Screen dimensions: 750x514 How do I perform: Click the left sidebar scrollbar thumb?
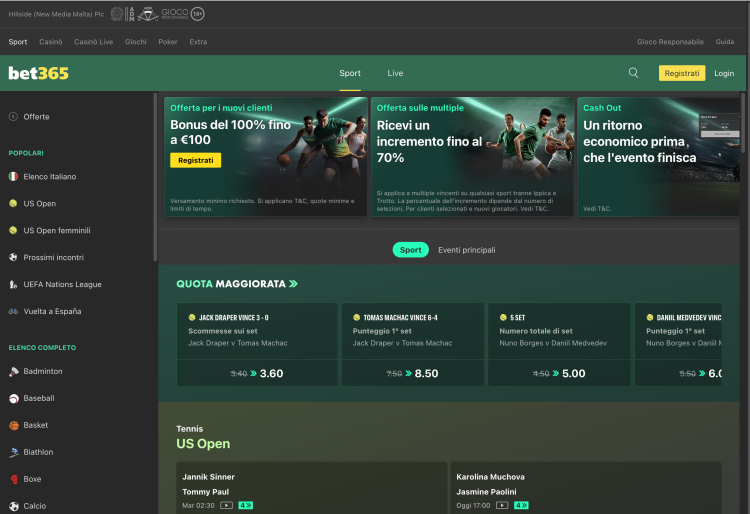pos(155,177)
